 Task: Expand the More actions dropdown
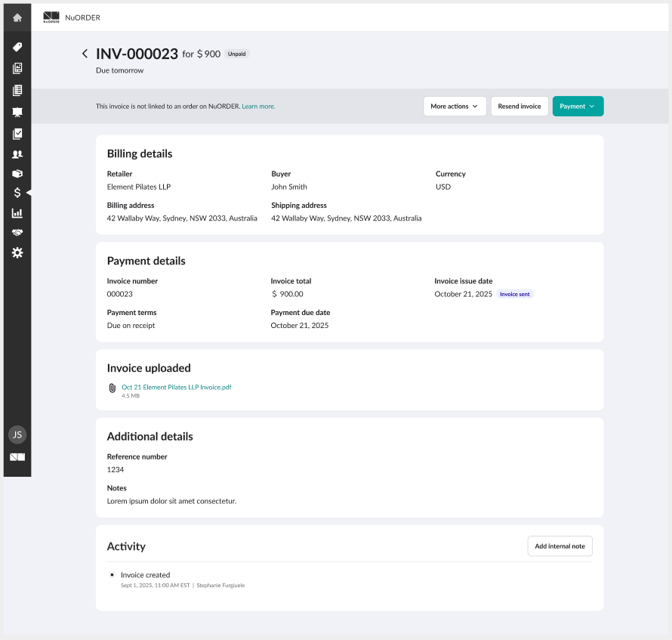tap(455, 106)
